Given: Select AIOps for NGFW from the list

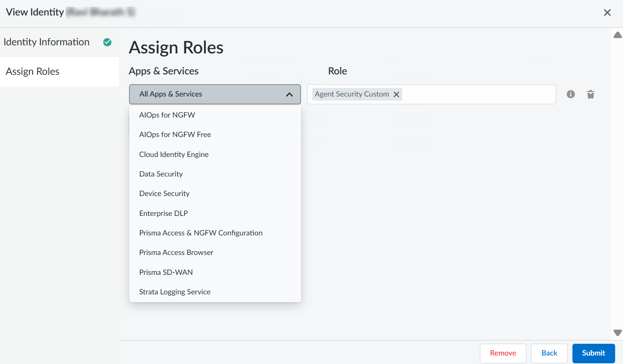Looking at the screenshot, I should point(167,115).
